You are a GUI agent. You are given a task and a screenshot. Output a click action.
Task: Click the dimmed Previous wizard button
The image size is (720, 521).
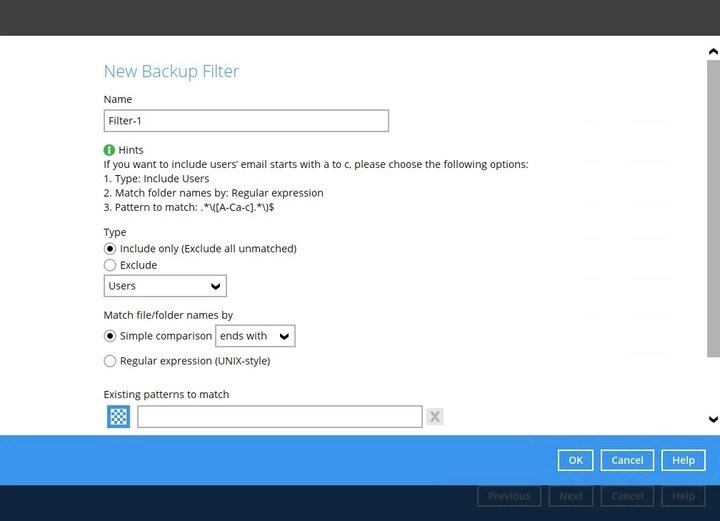[509, 496]
